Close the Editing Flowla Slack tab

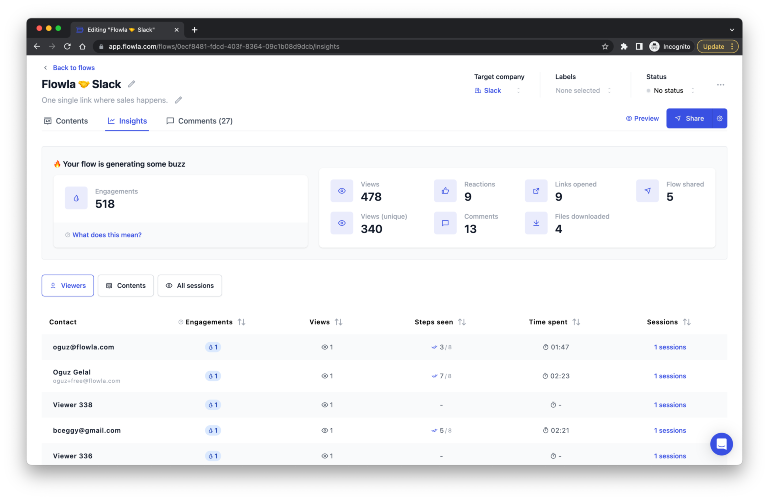pyautogui.click(x=177, y=30)
